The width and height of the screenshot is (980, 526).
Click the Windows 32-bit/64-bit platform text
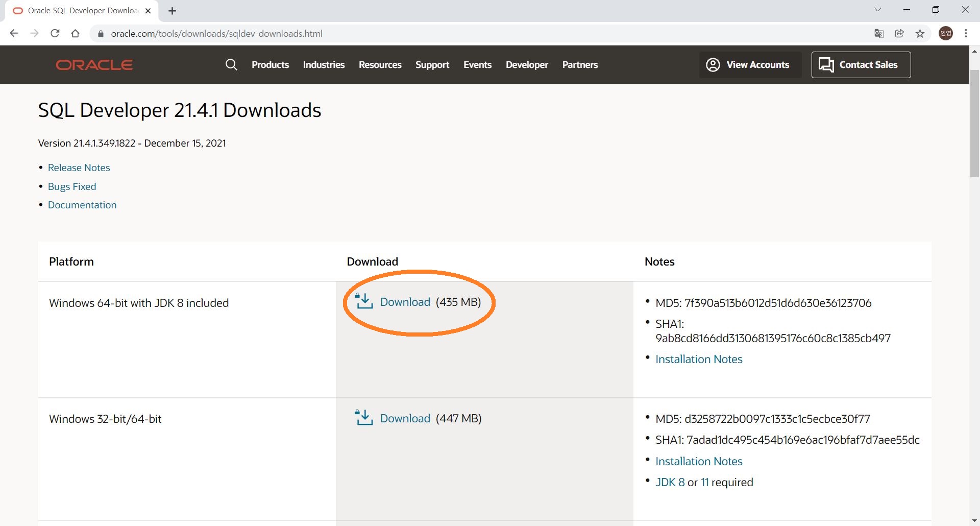[x=105, y=419]
